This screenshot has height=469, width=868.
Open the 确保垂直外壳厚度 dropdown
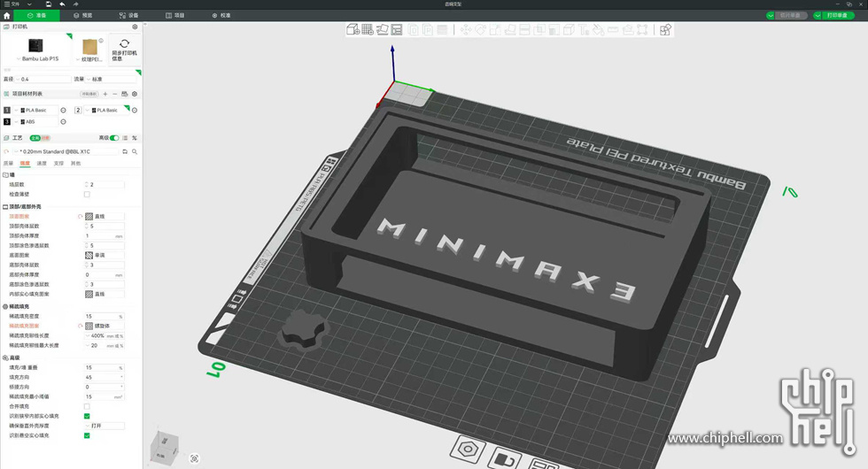coord(105,426)
